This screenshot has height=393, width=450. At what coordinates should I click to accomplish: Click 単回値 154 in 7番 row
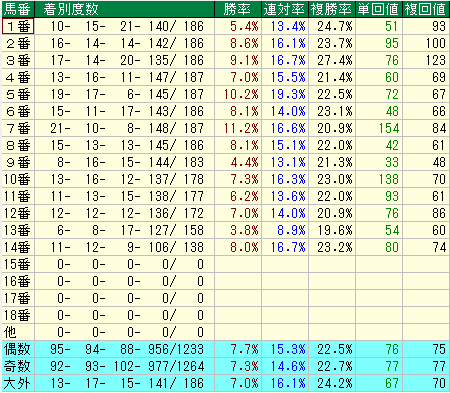[x=389, y=128]
